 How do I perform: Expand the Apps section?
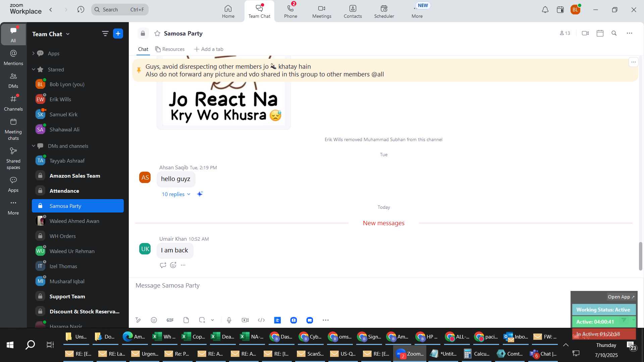(33, 53)
